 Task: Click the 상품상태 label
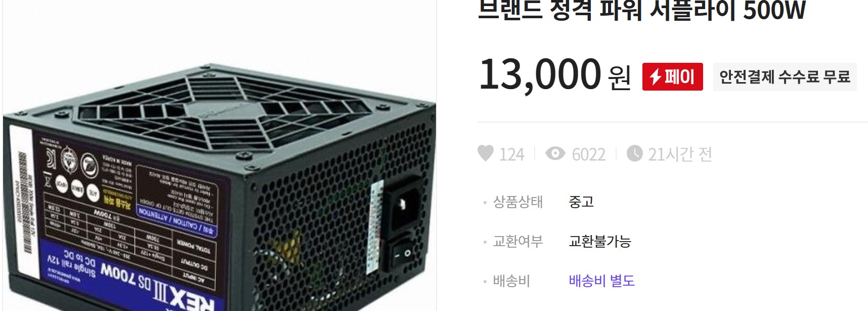(x=518, y=202)
